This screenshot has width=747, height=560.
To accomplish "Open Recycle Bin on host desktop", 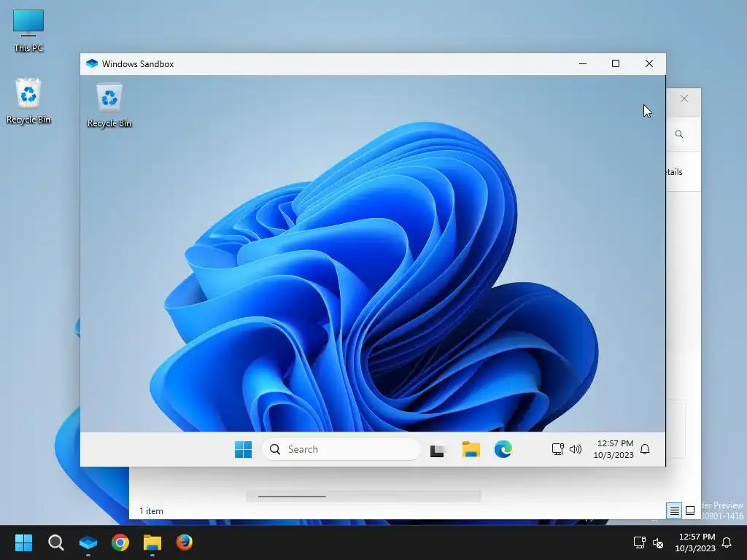I will coord(28,101).
